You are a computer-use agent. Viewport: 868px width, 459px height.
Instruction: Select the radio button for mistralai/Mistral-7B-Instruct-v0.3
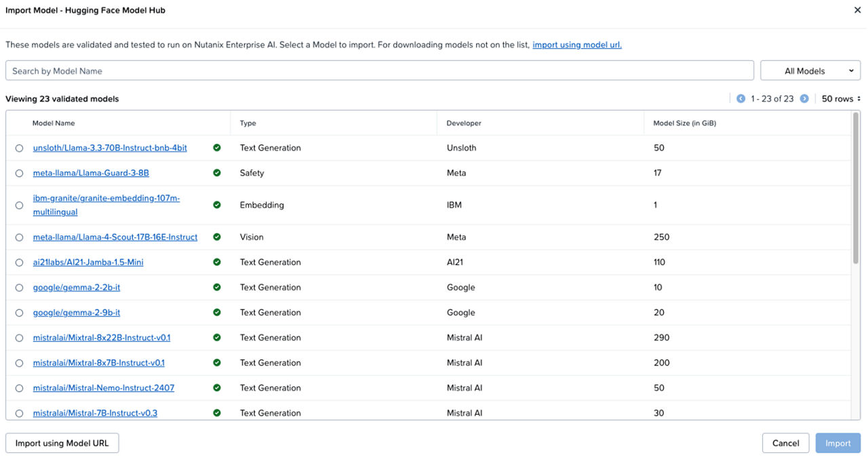19,412
